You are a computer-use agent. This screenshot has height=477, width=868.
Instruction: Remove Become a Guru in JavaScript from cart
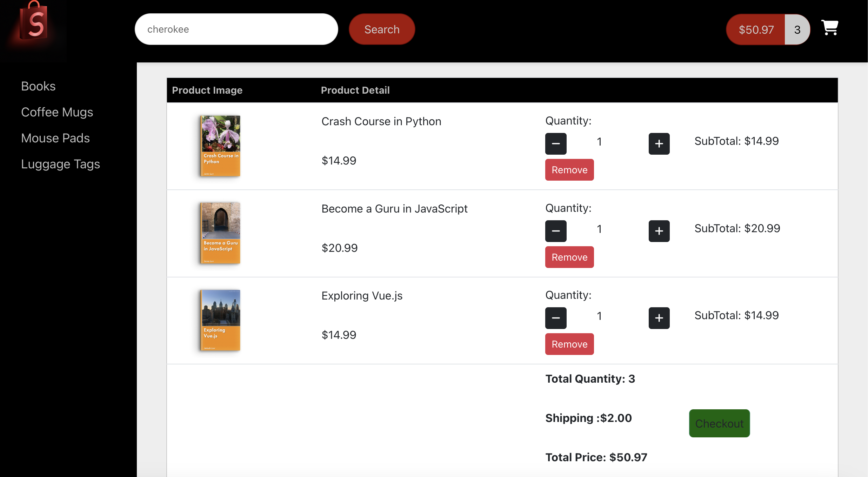click(569, 257)
